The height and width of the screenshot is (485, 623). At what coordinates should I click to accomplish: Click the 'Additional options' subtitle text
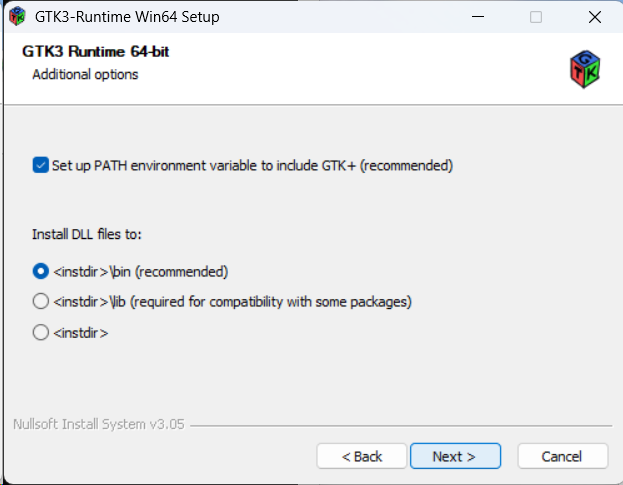click(85, 75)
